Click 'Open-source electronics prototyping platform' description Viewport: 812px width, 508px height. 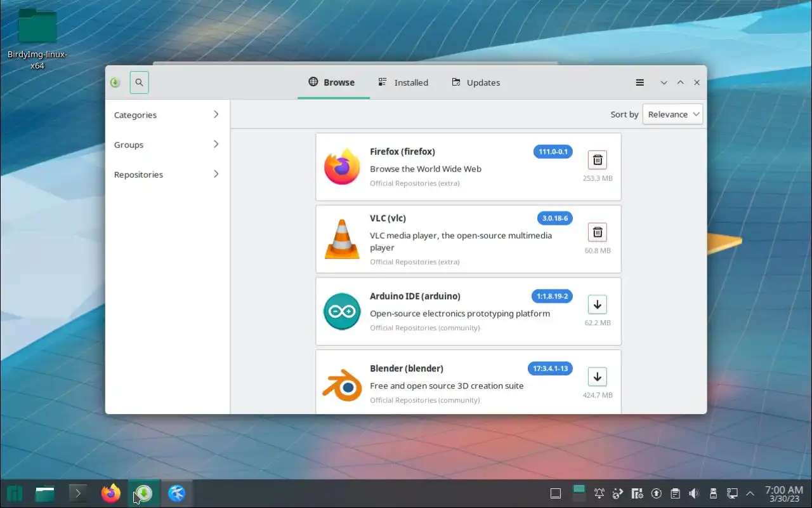tap(460, 314)
